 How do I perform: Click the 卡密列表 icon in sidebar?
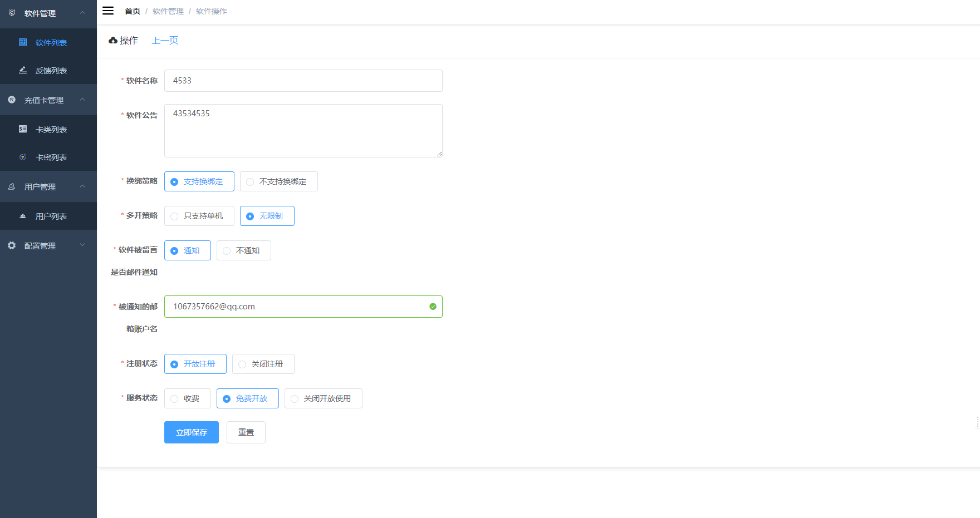pyautogui.click(x=22, y=157)
